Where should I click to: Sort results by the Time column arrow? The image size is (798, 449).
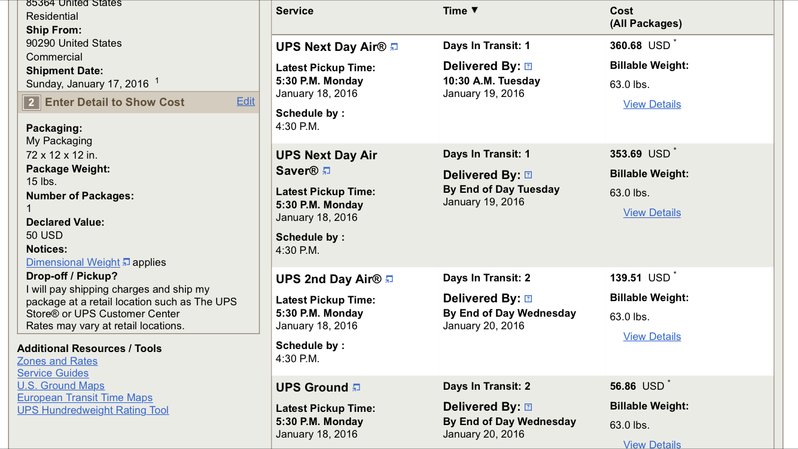pyautogui.click(x=474, y=10)
